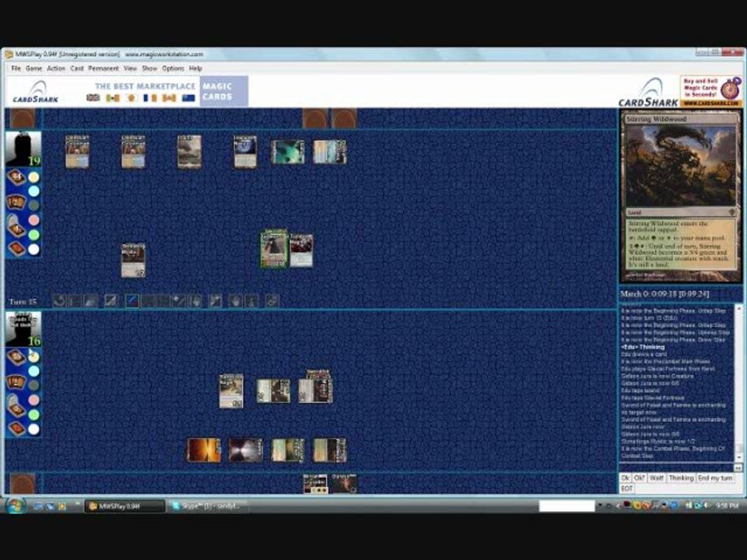Click the Thinking quick-message button
747x560 pixels.
point(682,478)
